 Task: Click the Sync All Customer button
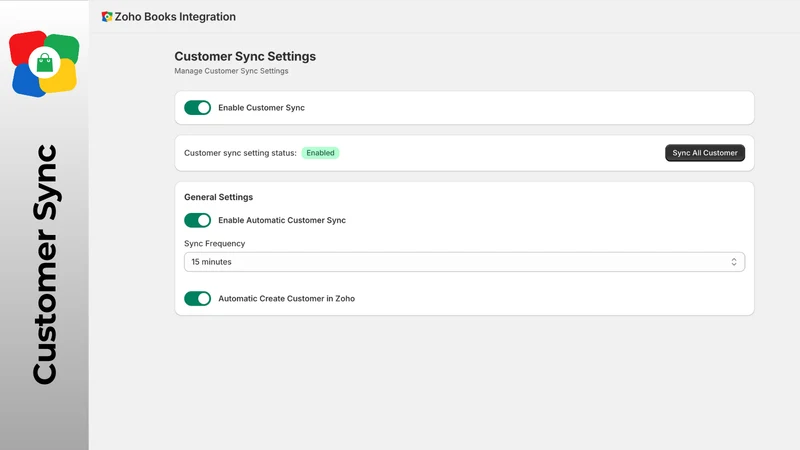click(x=705, y=153)
